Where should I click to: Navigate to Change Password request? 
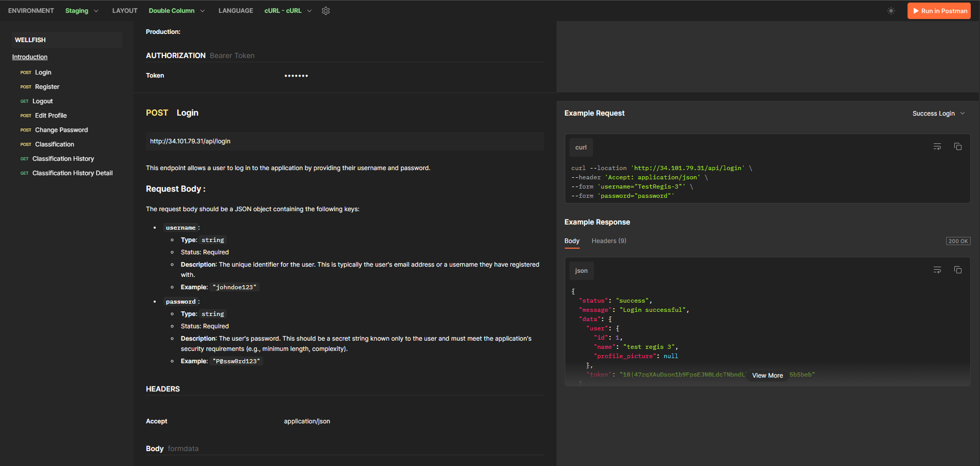click(x=61, y=130)
